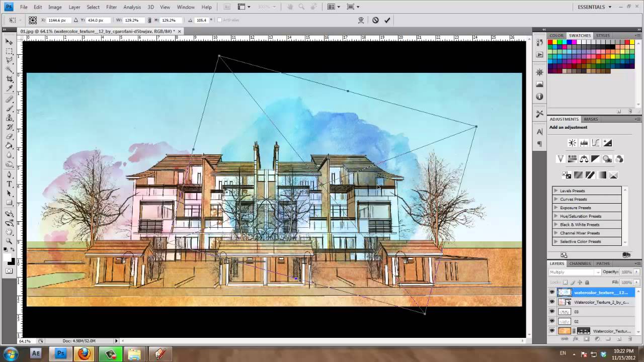Select the Clone Stamp tool
The width and height of the screenshot is (644, 362).
[x=9, y=118]
